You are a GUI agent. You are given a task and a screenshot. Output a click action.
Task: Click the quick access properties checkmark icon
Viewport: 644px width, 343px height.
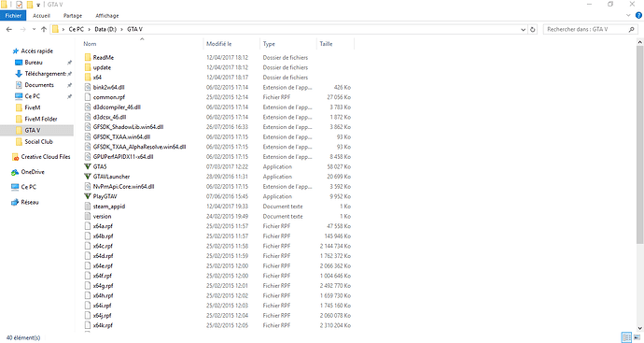19,5
